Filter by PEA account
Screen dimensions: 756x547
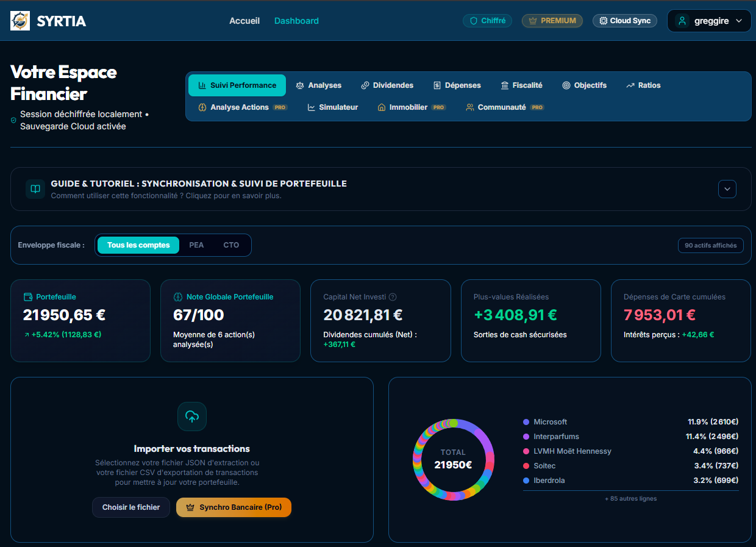(196, 245)
